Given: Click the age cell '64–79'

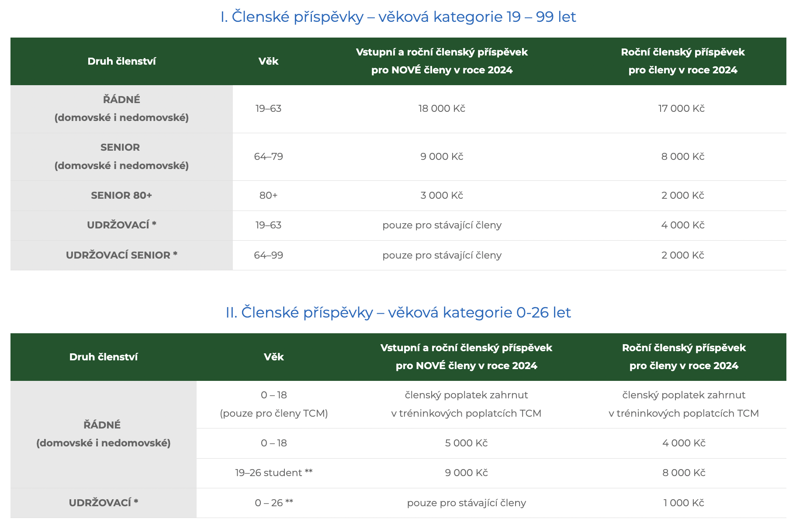Looking at the screenshot, I should [x=268, y=156].
